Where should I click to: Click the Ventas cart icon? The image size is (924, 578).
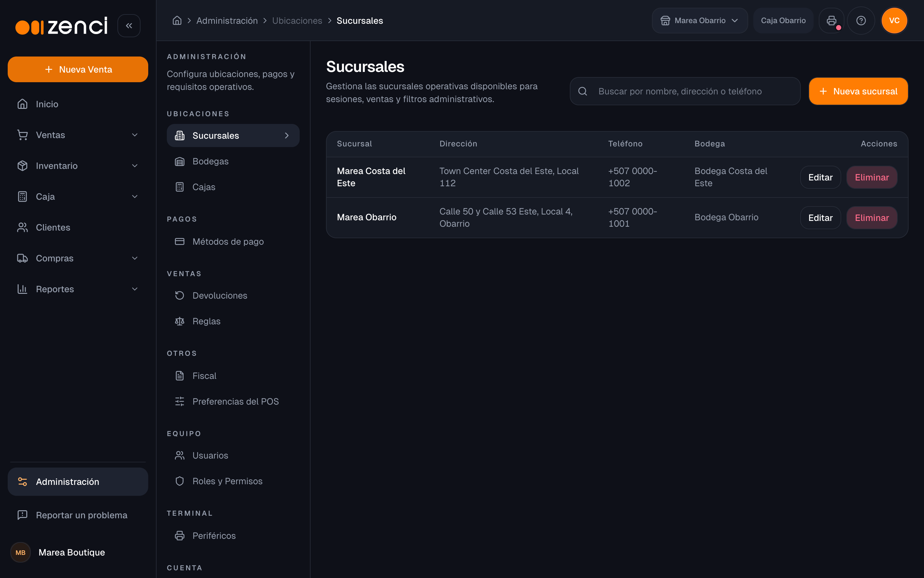22,135
